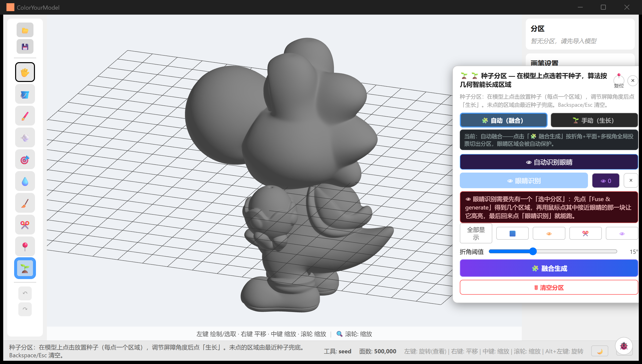Toggle the orange eye visibility filter

click(549, 234)
